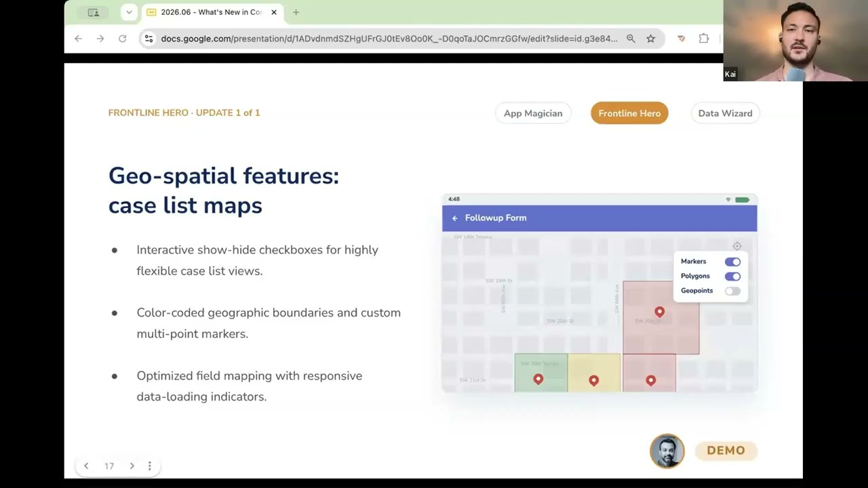Go to the previous slide

(x=86, y=466)
